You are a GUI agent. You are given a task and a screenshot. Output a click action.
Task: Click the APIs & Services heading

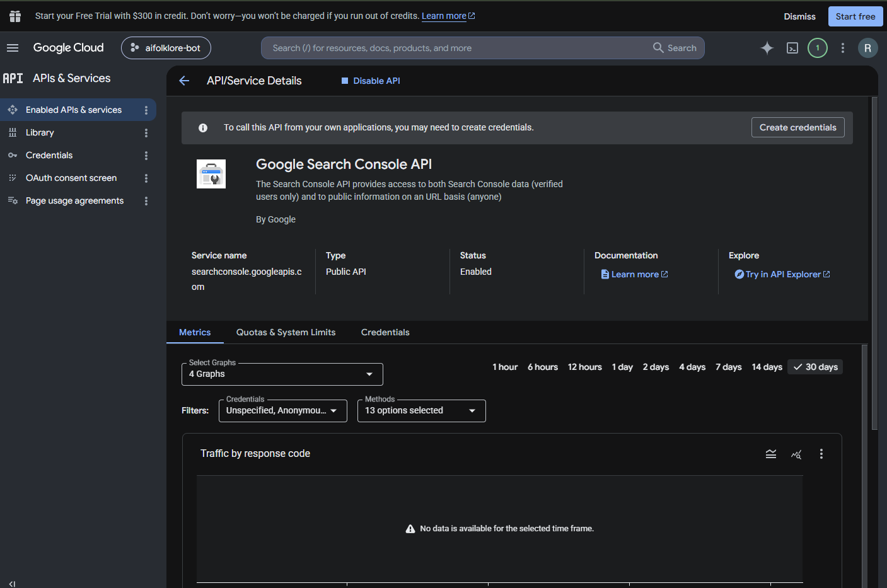point(71,78)
